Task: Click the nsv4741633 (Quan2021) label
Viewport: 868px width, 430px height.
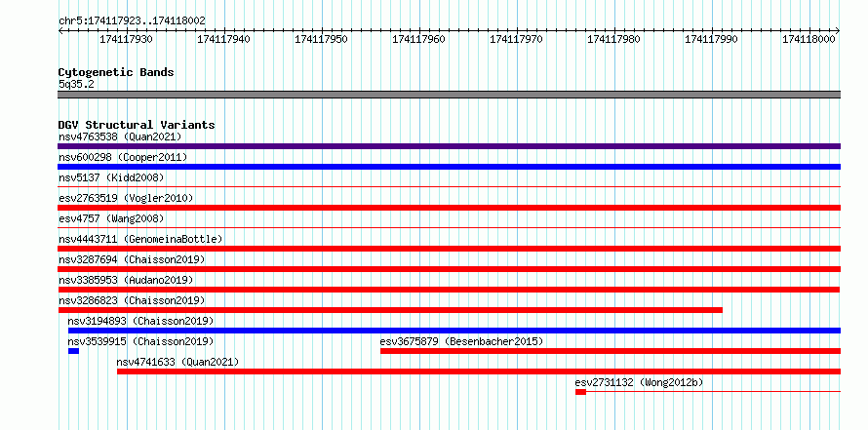Action: (x=178, y=362)
